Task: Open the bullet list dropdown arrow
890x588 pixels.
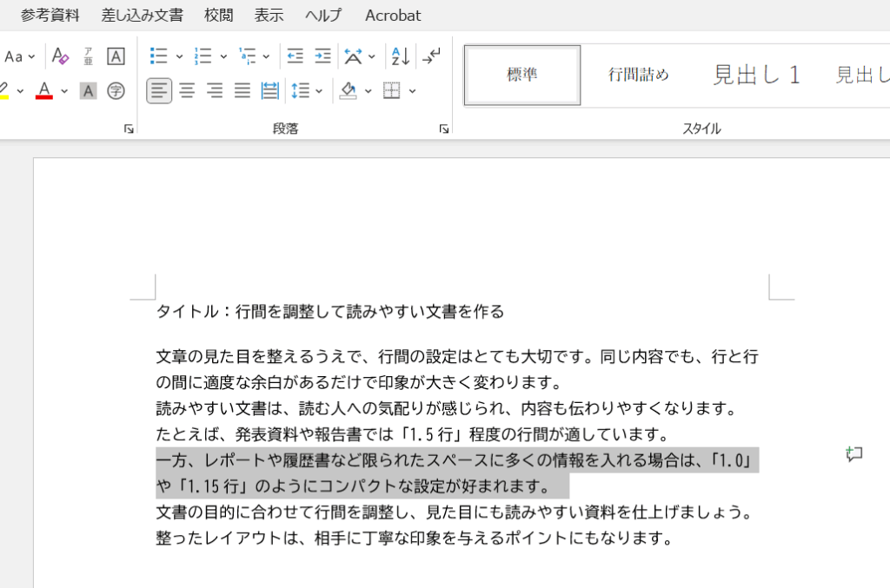Action: click(179, 57)
